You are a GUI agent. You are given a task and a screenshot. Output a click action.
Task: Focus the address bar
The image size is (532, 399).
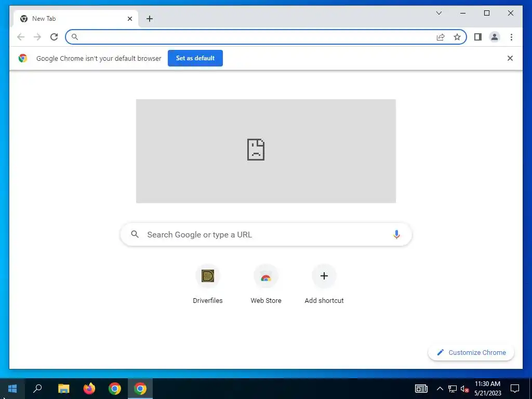[x=265, y=37]
